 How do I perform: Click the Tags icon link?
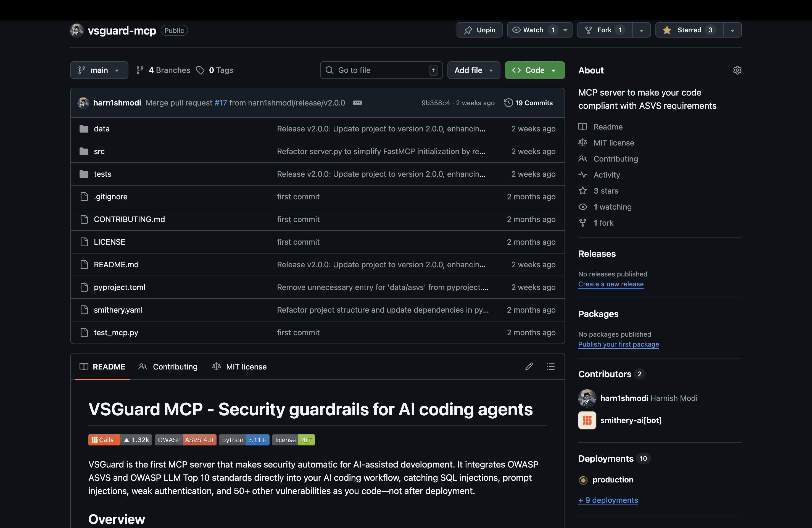[x=200, y=70]
